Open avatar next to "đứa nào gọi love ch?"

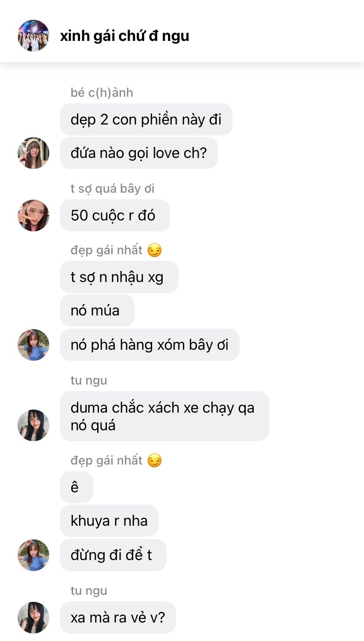click(33, 153)
